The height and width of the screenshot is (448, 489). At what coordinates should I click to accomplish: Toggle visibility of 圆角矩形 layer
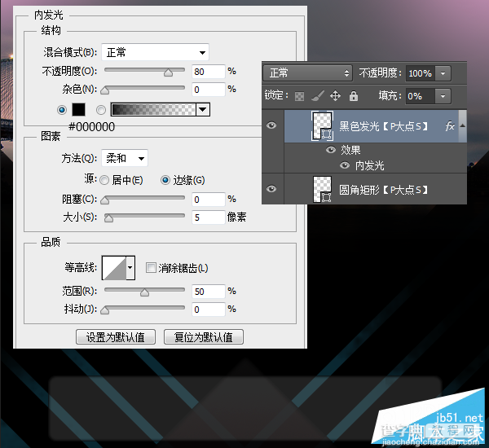click(271, 189)
